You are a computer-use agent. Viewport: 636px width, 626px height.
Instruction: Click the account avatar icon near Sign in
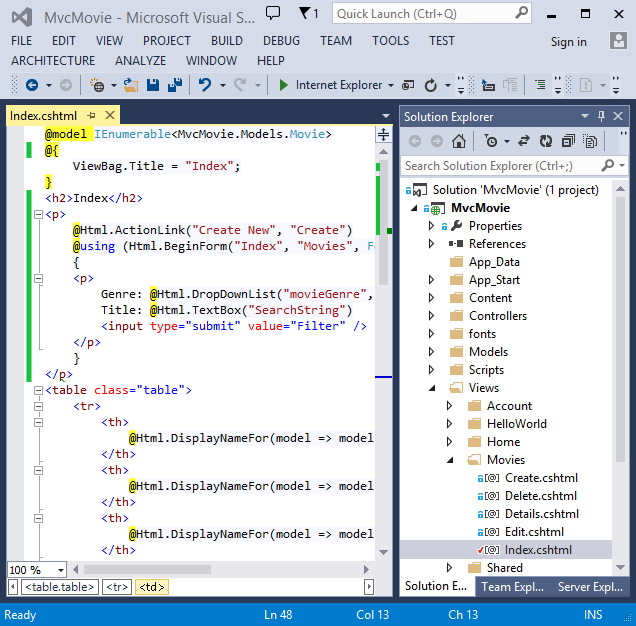(x=618, y=41)
